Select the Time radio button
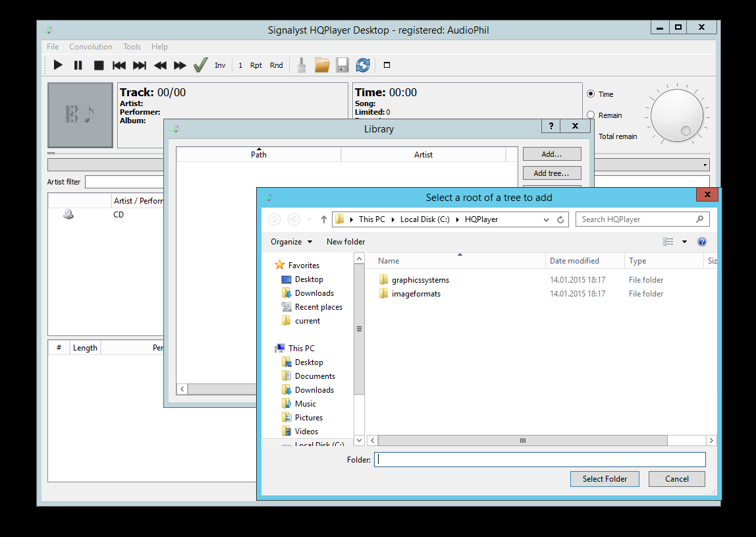The height and width of the screenshot is (537, 756). click(591, 94)
